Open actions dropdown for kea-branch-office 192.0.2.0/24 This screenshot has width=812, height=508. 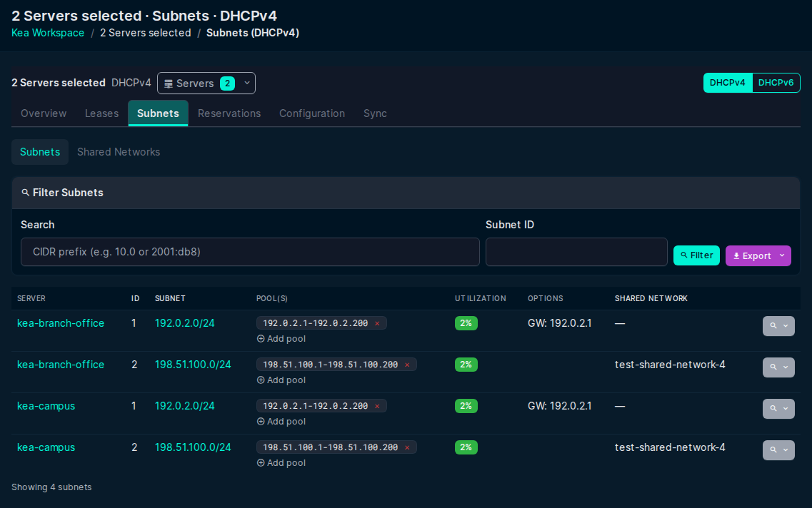[778, 326]
